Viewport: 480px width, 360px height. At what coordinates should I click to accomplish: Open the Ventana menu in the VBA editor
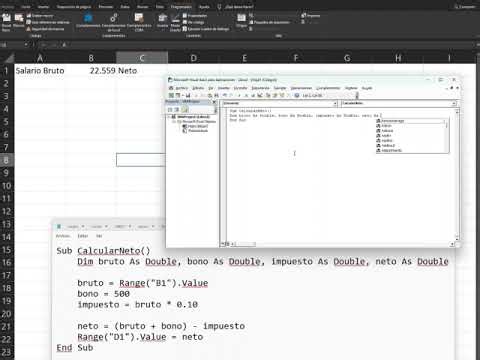click(x=351, y=88)
